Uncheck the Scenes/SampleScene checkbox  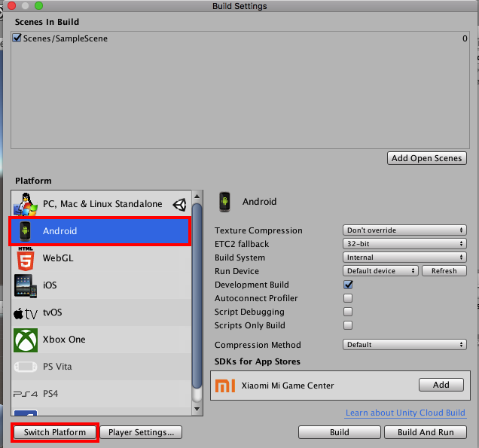[17, 38]
